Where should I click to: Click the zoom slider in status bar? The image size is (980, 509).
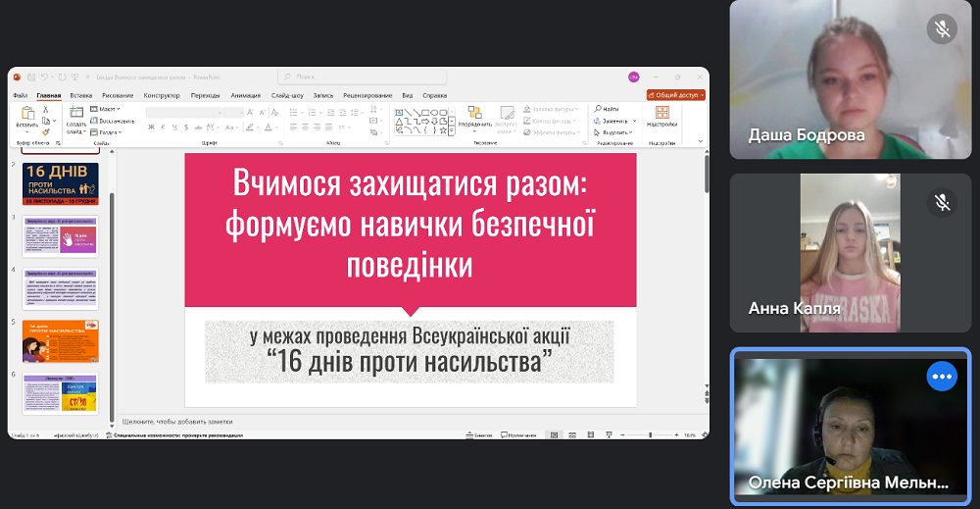[x=650, y=434]
